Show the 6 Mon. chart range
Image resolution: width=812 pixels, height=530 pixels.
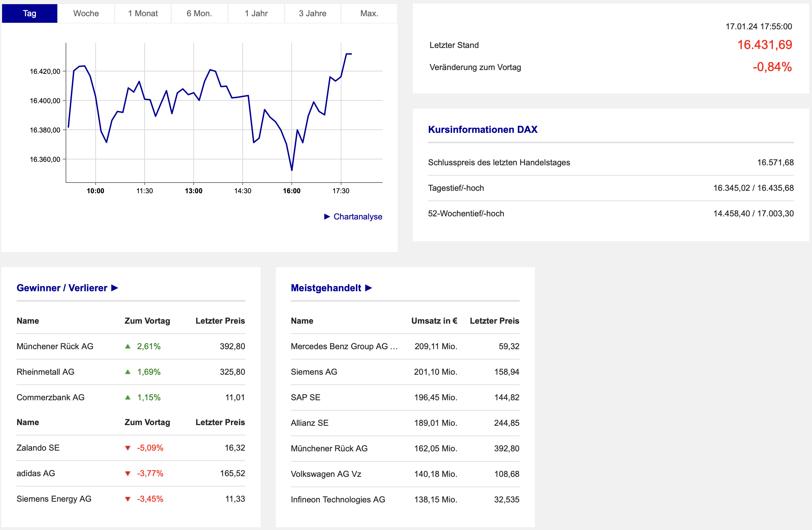(199, 13)
